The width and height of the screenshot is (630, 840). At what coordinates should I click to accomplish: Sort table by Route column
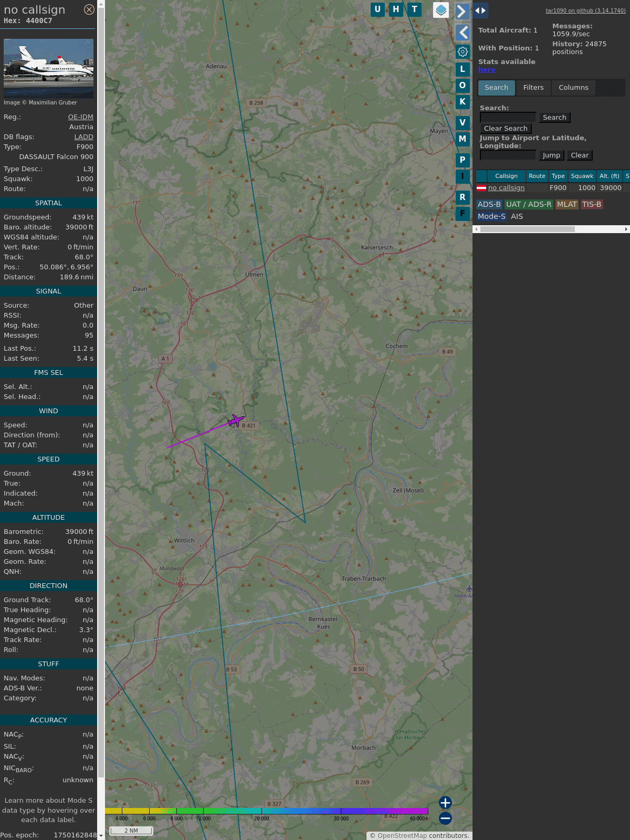pos(537,176)
